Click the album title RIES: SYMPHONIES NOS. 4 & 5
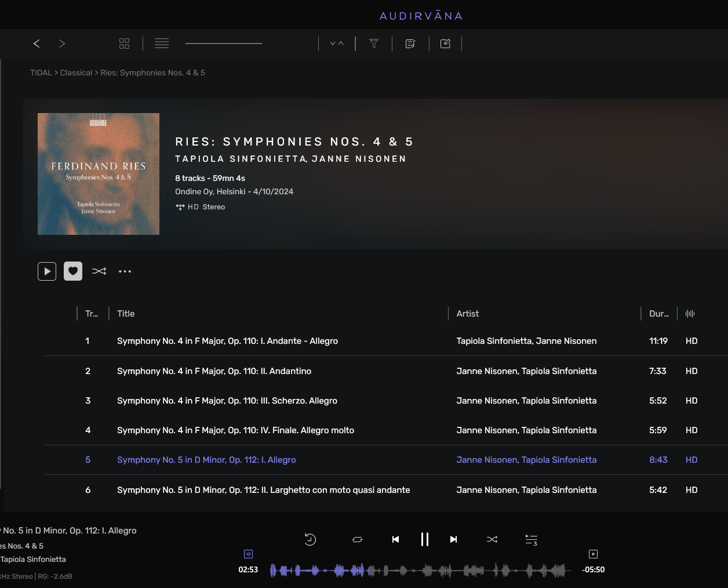 coord(294,142)
